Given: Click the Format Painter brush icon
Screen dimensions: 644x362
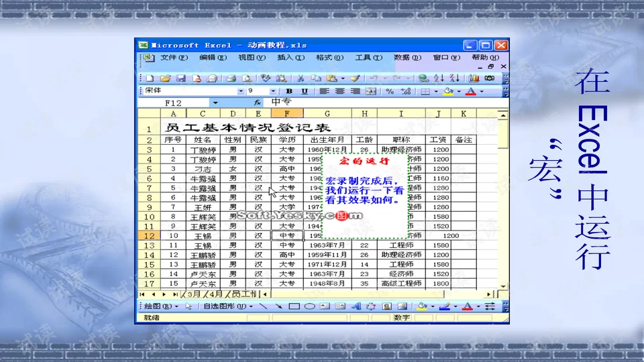Looking at the screenshot, I should [x=356, y=78].
